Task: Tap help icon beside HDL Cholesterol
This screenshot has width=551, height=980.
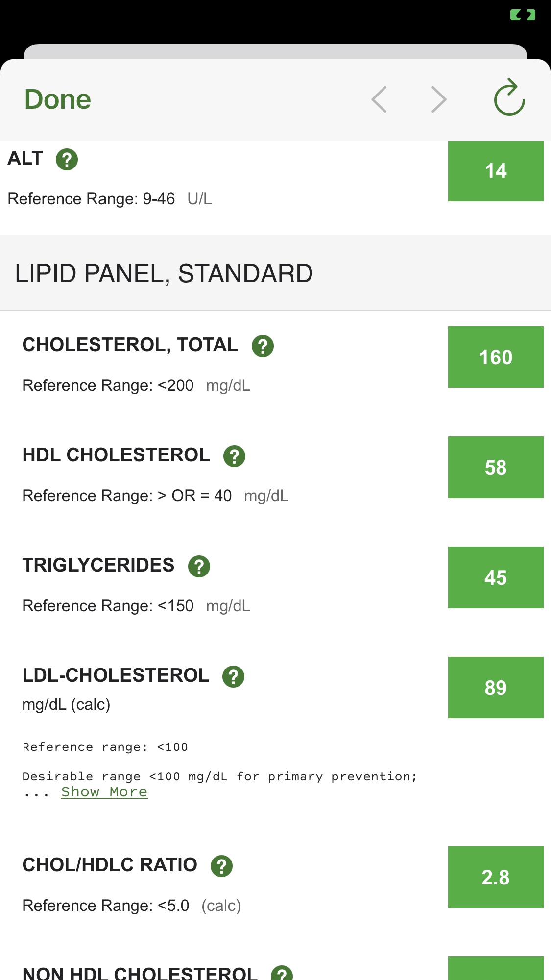Action: tap(234, 456)
